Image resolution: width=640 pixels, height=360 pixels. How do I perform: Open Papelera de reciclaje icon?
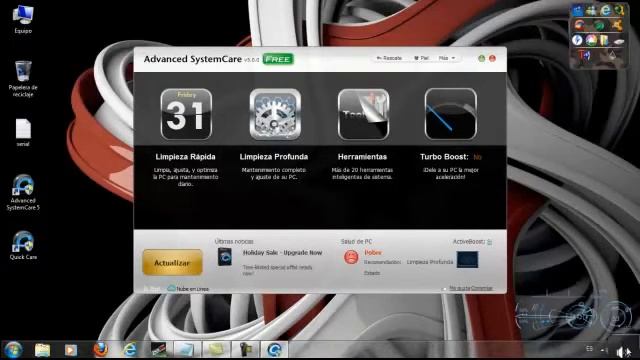pos(23,79)
